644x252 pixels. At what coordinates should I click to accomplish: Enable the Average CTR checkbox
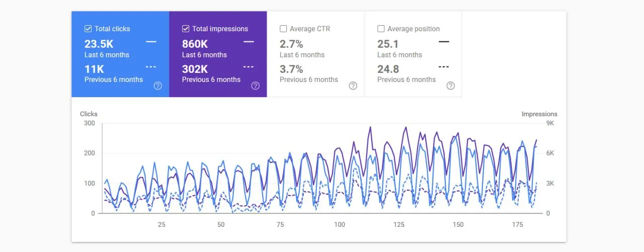[x=283, y=29]
